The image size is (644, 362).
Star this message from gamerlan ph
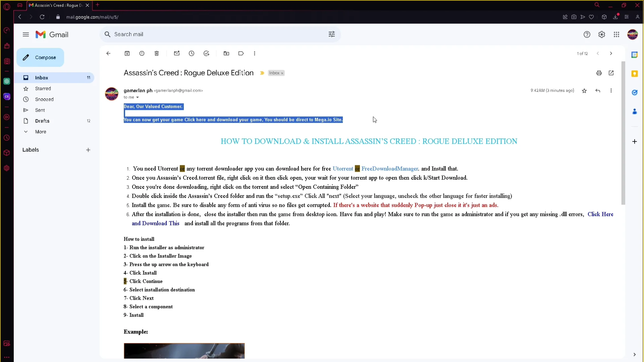coord(584,91)
